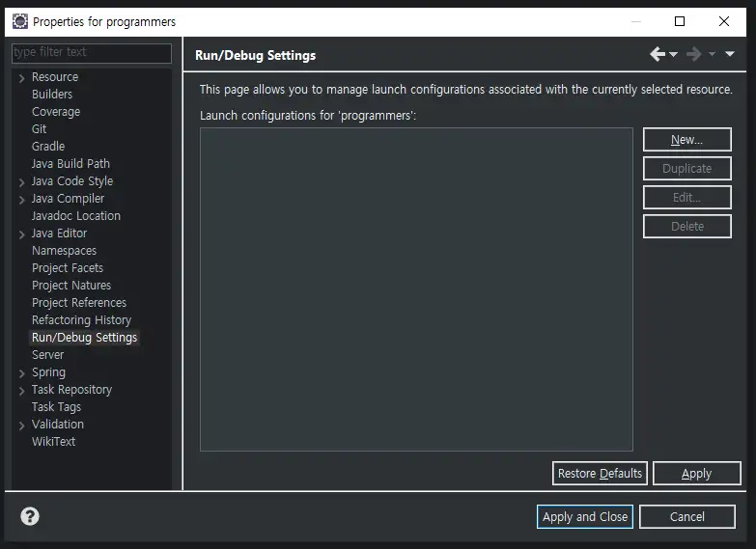
Task: Select Refactoring History page
Action: (x=81, y=319)
